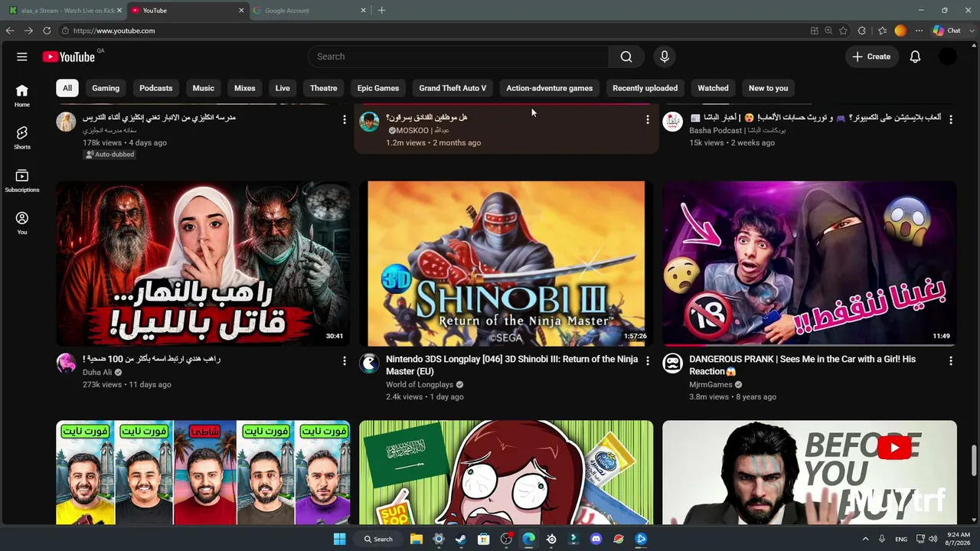Click the taskbar Search box
The image size is (980, 551).
pos(379,539)
